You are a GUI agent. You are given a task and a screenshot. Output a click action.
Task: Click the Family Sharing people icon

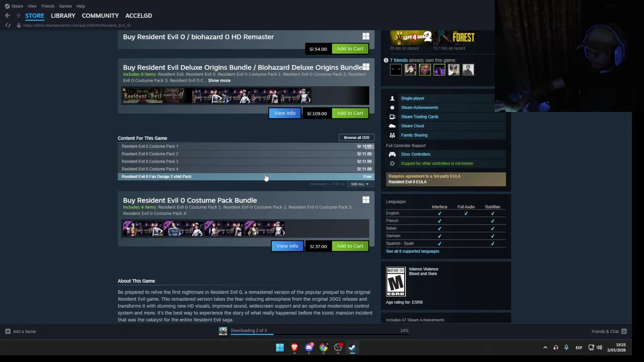[x=392, y=135]
